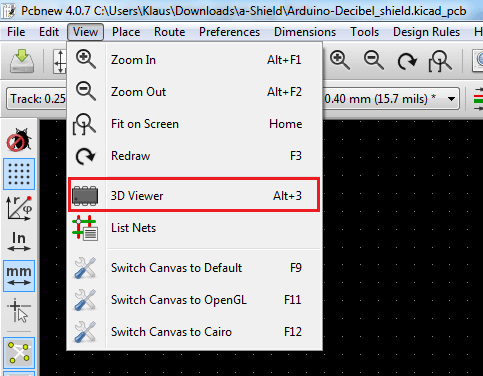
Task: Toggle polar coordinates display icon
Action: pos(19,208)
